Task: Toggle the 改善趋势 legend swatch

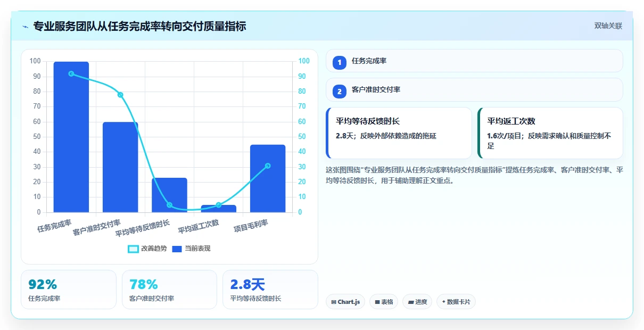Action: click(133, 249)
